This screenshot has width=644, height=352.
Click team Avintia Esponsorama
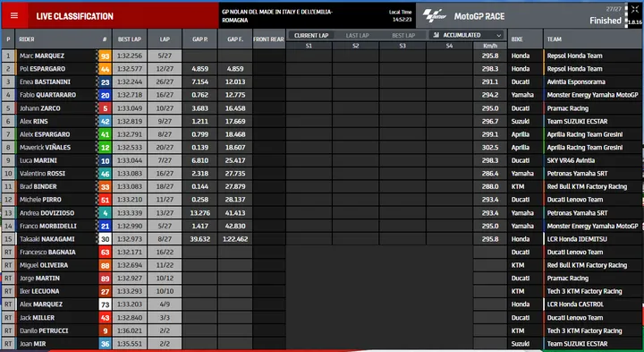point(576,82)
